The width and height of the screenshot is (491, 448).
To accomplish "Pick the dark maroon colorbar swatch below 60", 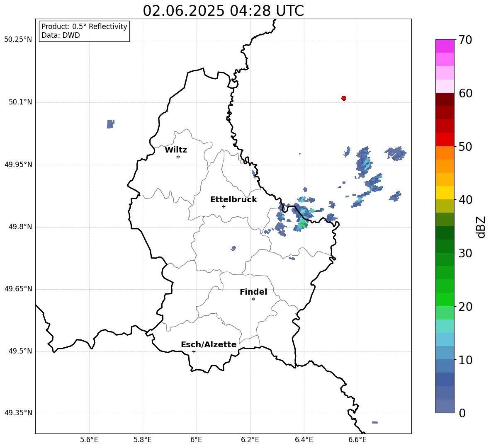I will 445,99.
